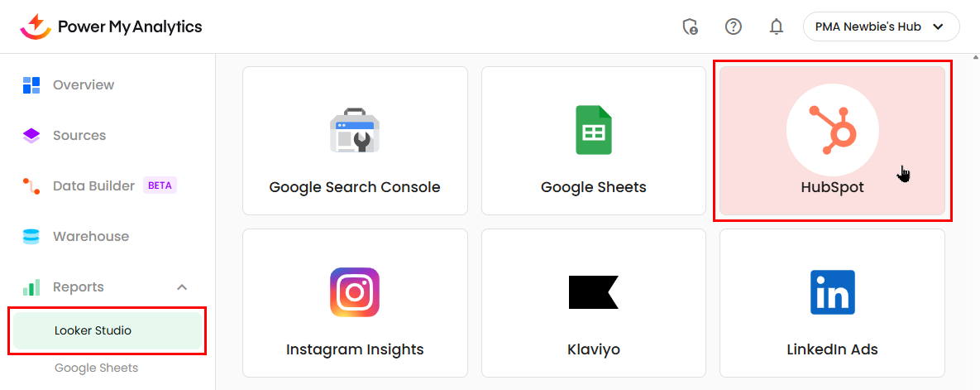Click the HubSpot sprocket icon
The image size is (980, 390).
(832, 129)
